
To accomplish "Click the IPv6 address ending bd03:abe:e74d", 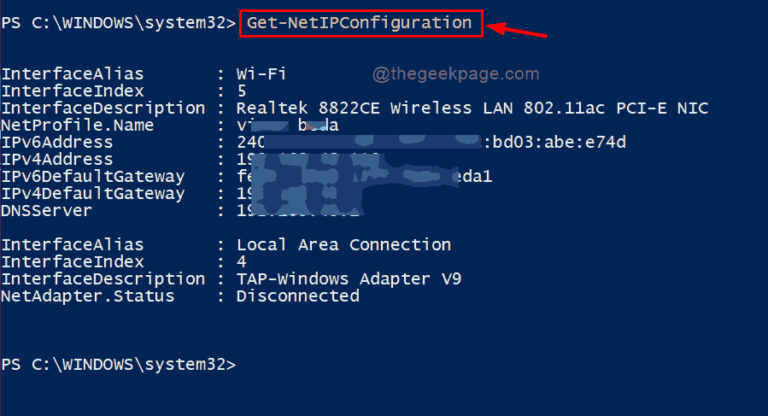I will (x=431, y=143).
